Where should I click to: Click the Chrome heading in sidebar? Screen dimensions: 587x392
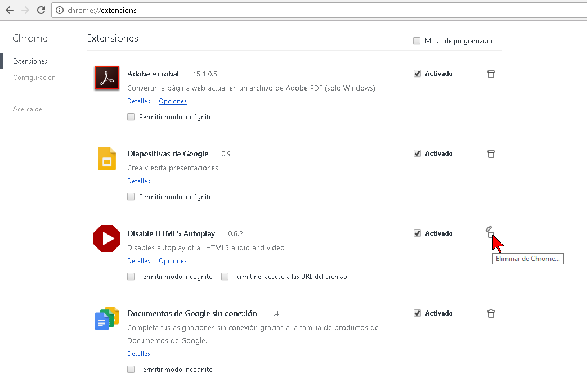30,38
